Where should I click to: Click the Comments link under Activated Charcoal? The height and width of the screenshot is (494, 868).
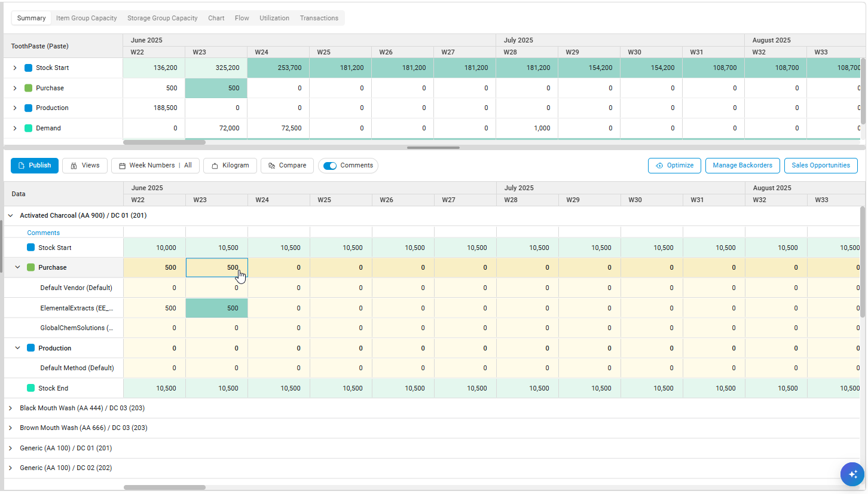tap(44, 233)
